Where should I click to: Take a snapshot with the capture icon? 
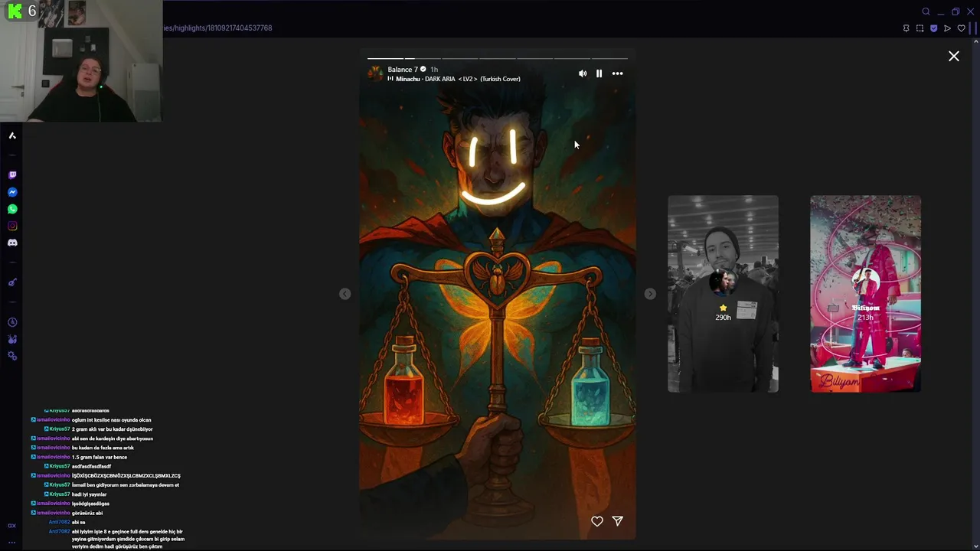(920, 28)
